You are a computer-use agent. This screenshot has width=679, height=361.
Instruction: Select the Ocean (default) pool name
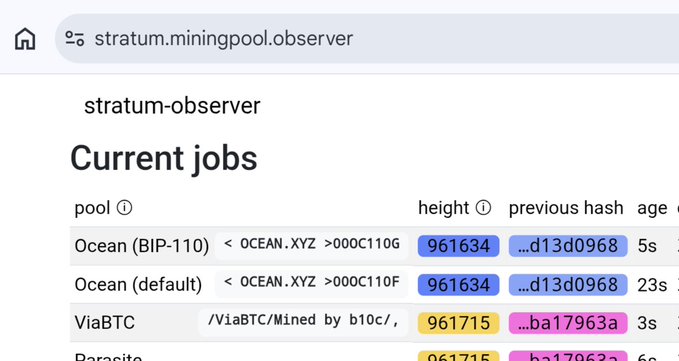138,284
